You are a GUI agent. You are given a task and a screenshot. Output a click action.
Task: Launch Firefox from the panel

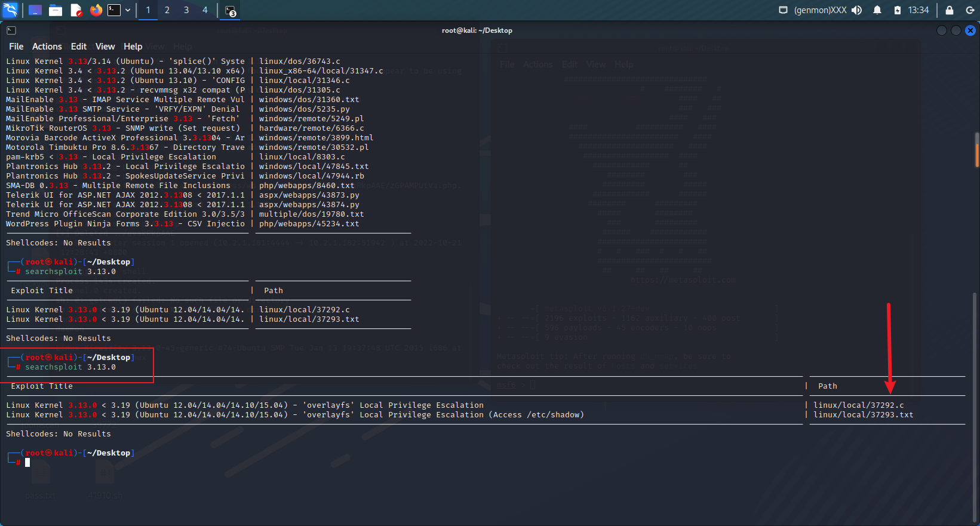pyautogui.click(x=96, y=10)
